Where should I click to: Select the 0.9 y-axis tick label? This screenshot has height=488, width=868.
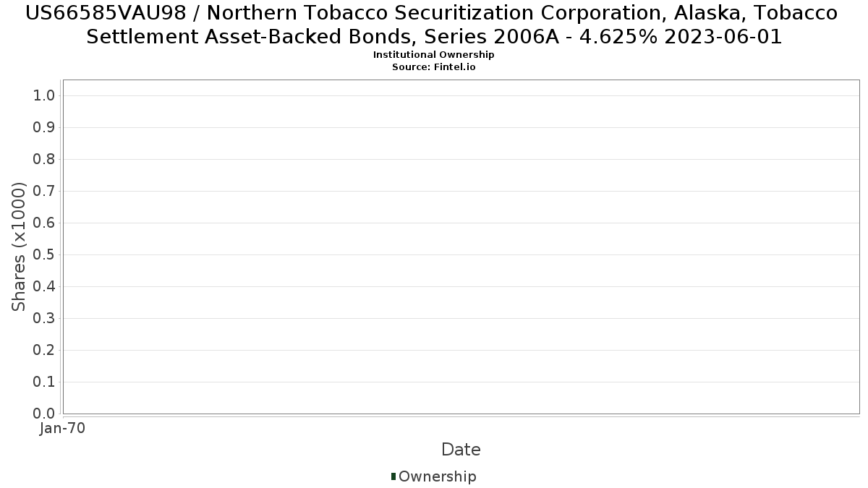pyautogui.click(x=45, y=128)
